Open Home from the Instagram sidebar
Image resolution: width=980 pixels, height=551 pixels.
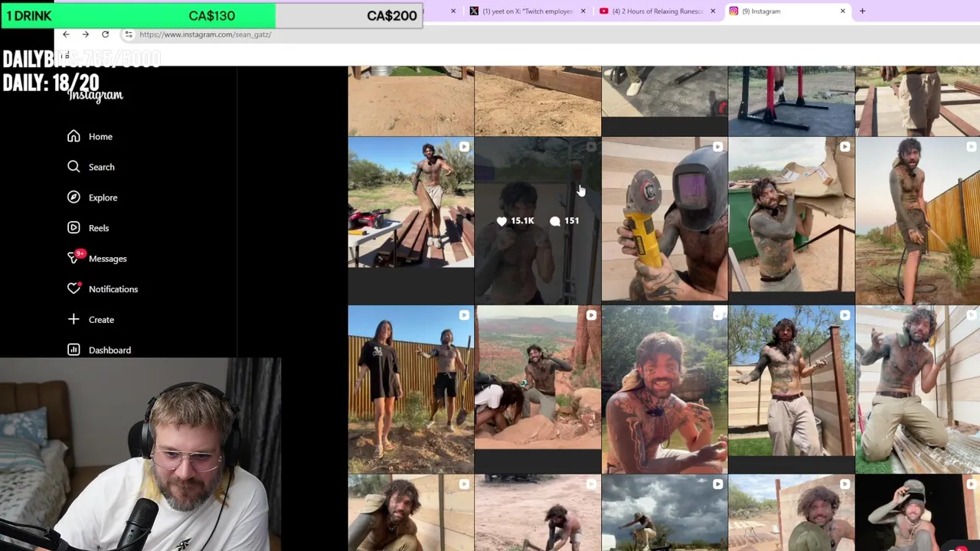pos(90,136)
